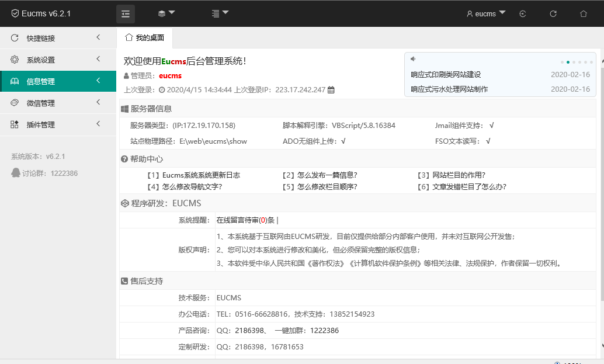Click 在线留言待审(0)条 reminder link
This screenshot has width=604, height=364.
click(x=245, y=220)
